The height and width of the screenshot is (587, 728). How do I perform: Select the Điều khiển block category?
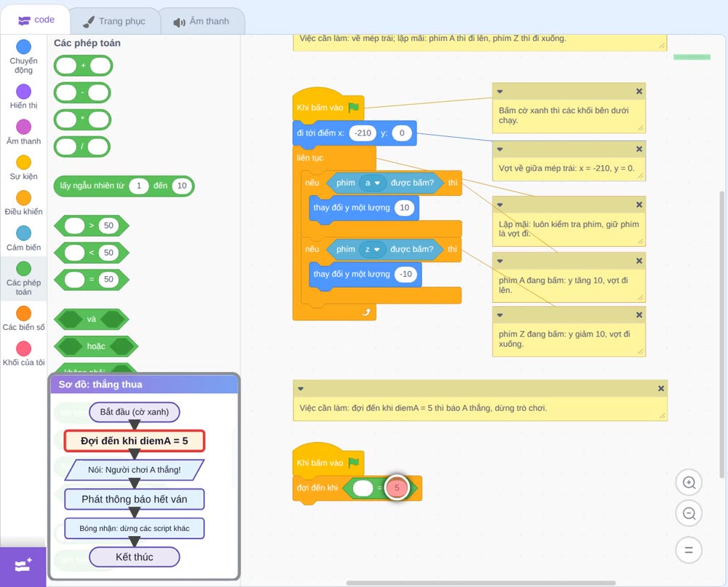point(23,203)
